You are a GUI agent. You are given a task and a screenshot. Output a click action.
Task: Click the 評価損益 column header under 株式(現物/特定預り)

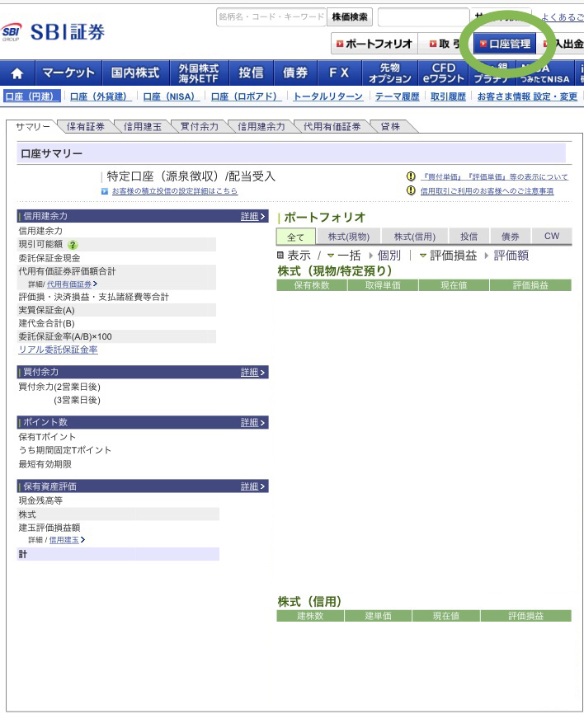click(x=530, y=285)
